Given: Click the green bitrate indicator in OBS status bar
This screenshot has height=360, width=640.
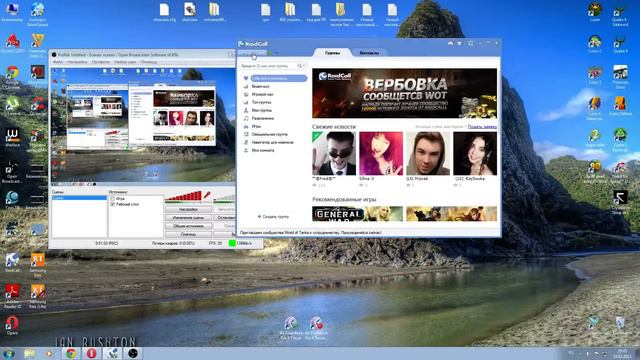Looking at the screenshot, I should (x=232, y=243).
